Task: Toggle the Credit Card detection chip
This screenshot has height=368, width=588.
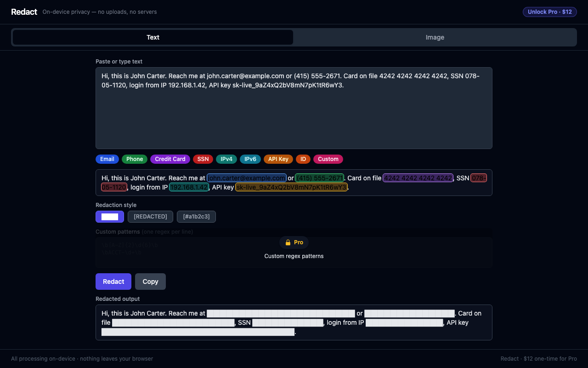Action: coord(170,159)
